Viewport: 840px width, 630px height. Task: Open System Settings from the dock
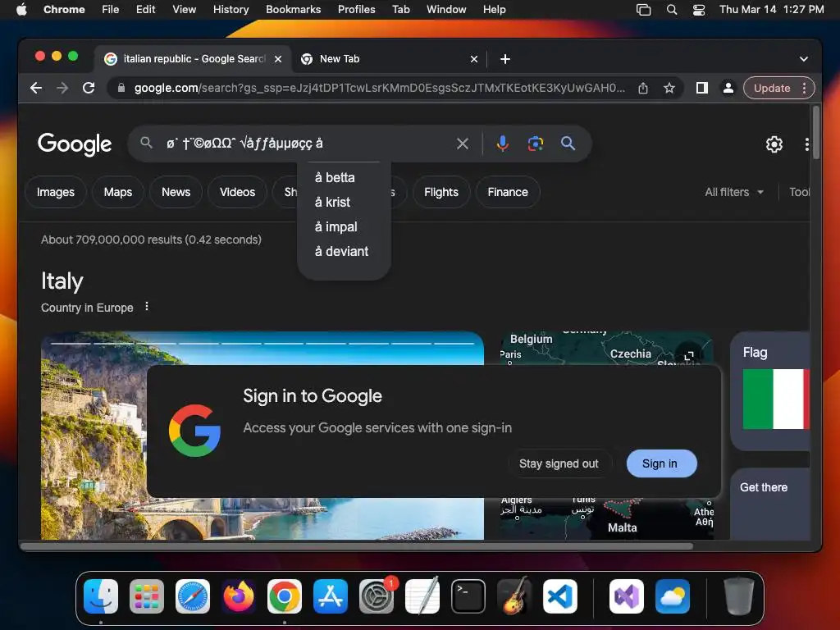[377, 596]
